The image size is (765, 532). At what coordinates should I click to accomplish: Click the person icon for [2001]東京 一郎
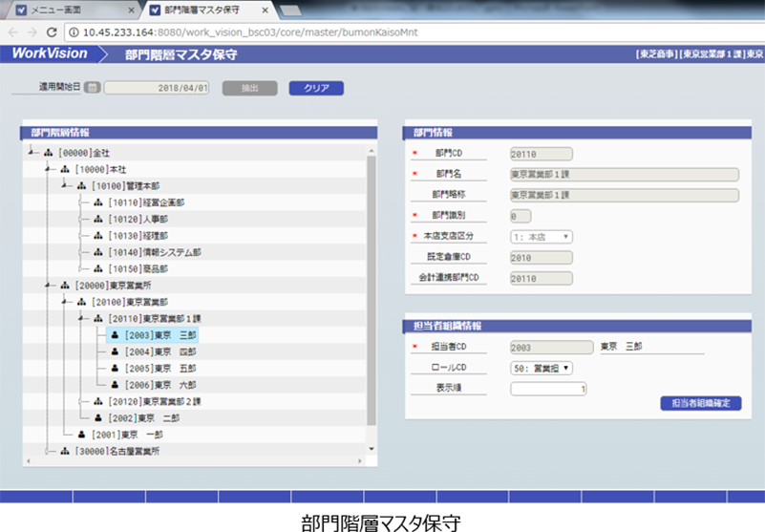81,434
